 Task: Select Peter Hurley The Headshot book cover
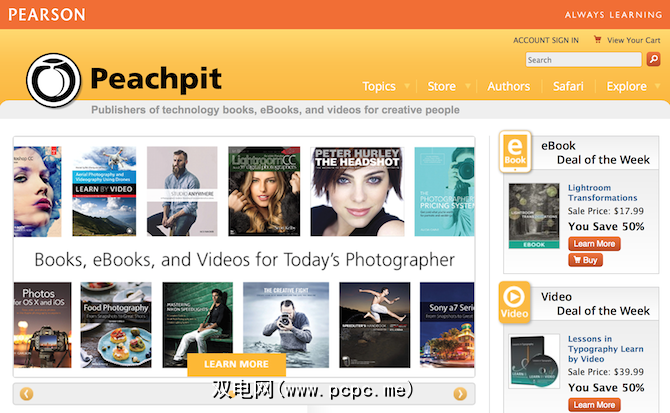point(358,191)
